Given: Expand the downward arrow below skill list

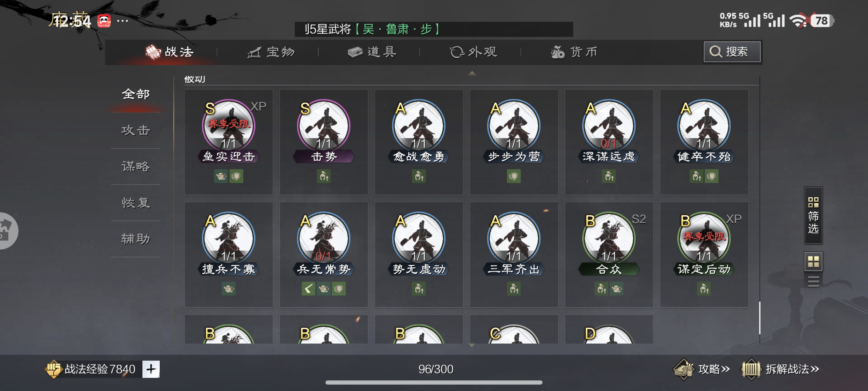Looking at the screenshot, I should tap(472, 345).
